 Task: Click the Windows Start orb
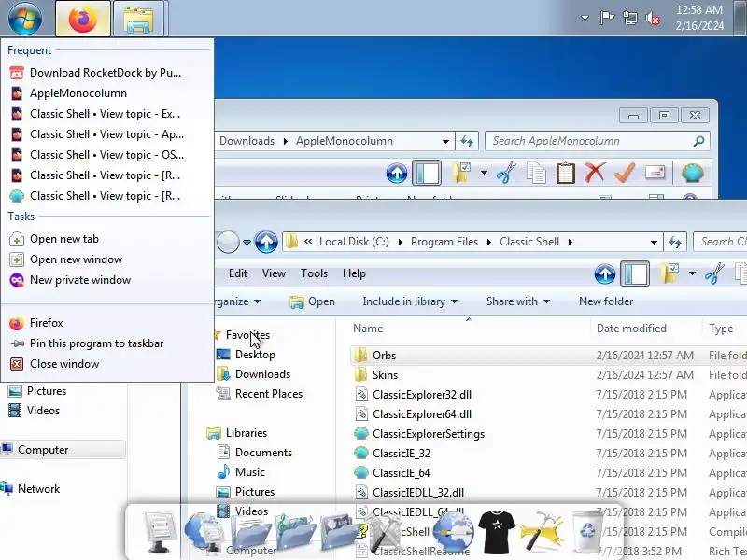click(x=25, y=18)
